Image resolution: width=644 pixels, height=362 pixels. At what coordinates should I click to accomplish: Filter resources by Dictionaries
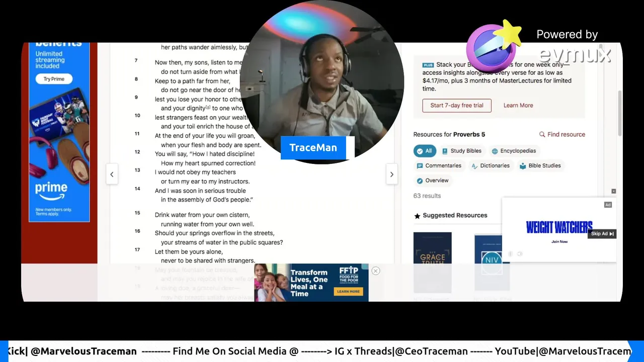pyautogui.click(x=490, y=166)
